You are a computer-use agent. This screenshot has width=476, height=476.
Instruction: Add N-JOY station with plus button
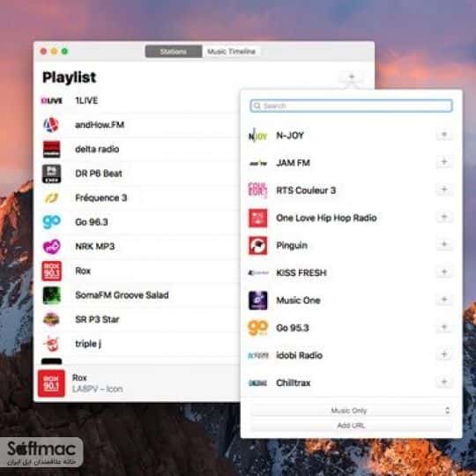(x=443, y=135)
